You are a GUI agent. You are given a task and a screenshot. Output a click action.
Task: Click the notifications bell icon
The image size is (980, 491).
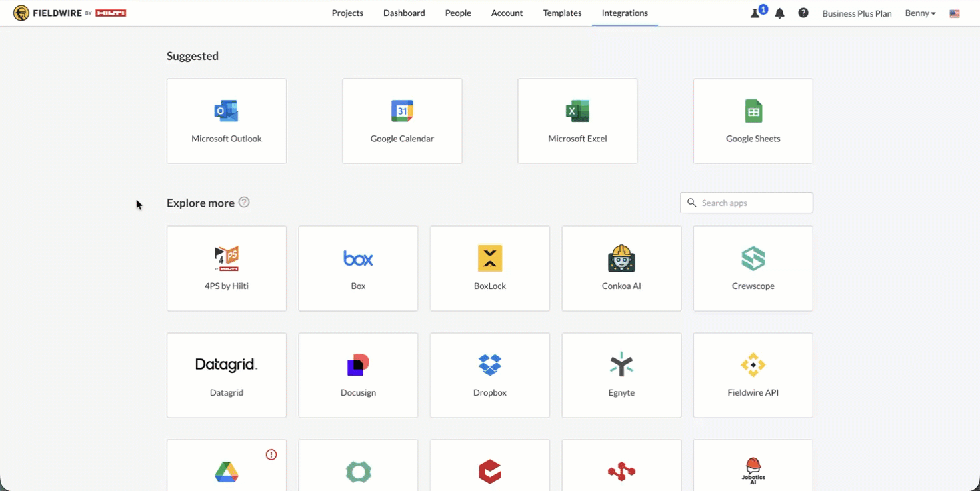coord(779,13)
